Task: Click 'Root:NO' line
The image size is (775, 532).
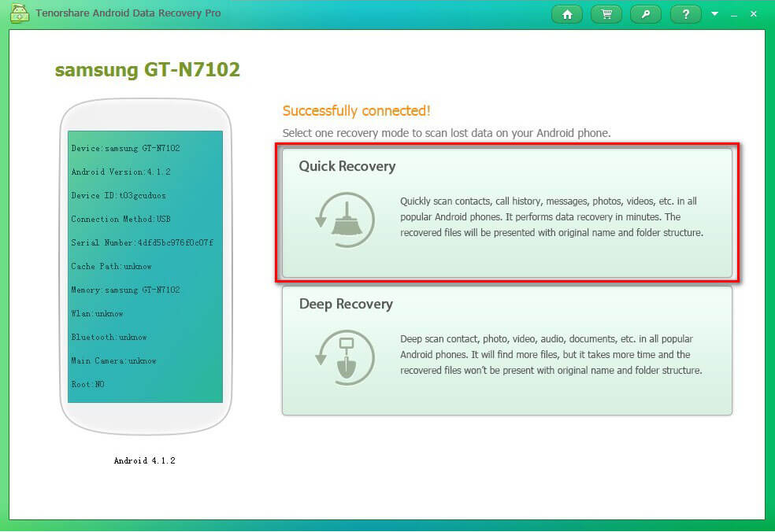Action: click(x=88, y=384)
